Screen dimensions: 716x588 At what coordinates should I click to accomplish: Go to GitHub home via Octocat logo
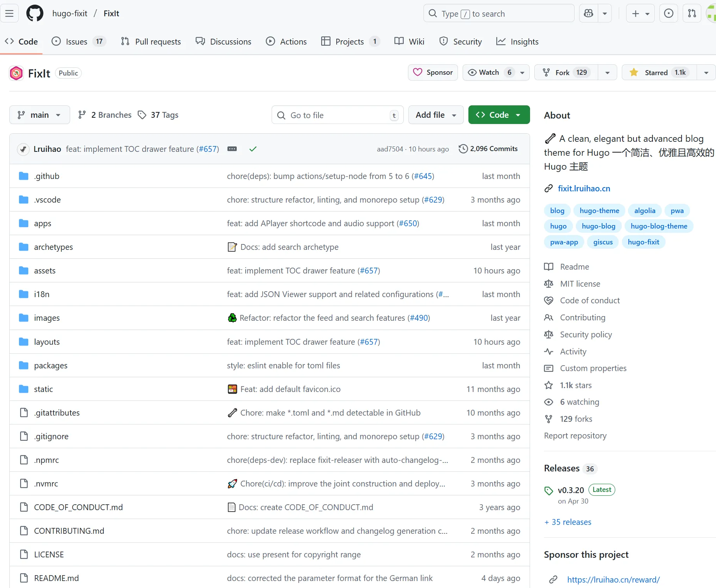(x=35, y=14)
